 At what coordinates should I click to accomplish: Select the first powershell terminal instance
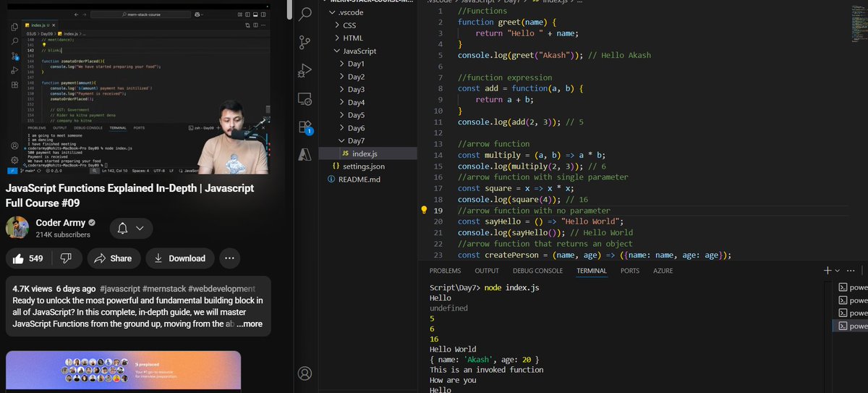click(x=851, y=287)
